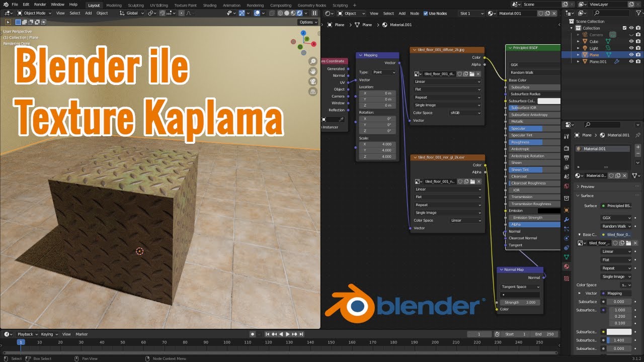Open sRGB Color Space dropdown in diffuse node
This screenshot has width=644, height=362.
(465, 113)
